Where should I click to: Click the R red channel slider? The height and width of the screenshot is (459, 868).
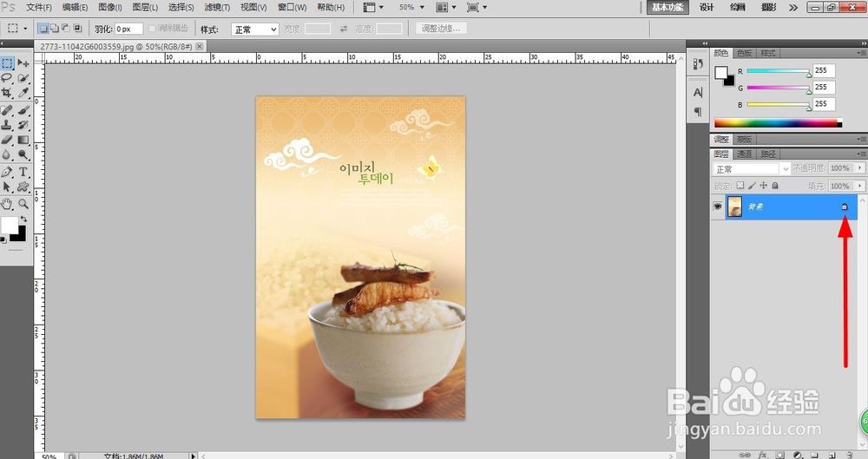(x=778, y=71)
